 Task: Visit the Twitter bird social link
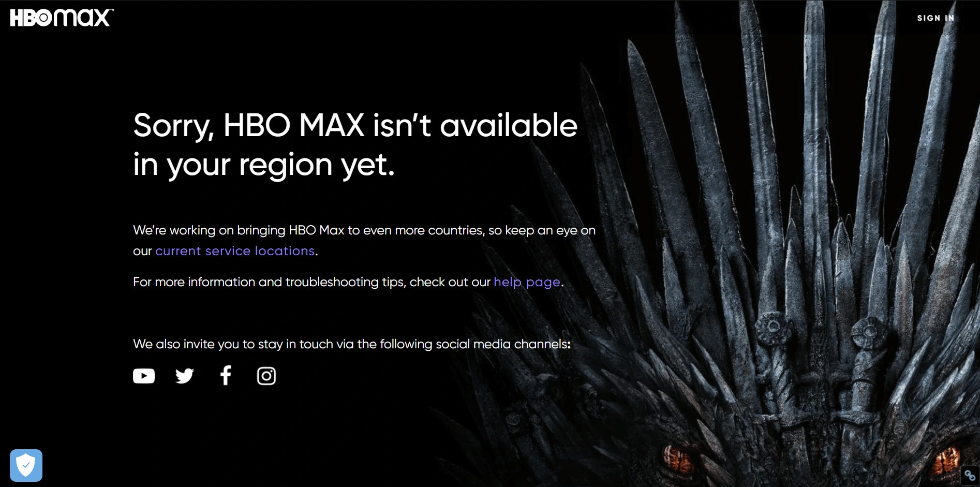tap(184, 376)
